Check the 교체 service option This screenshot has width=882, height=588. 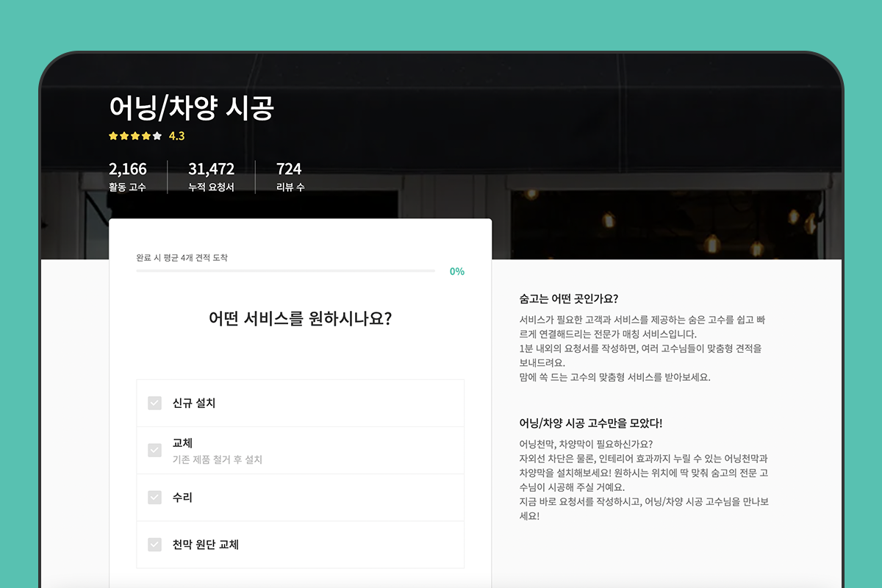click(x=154, y=450)
